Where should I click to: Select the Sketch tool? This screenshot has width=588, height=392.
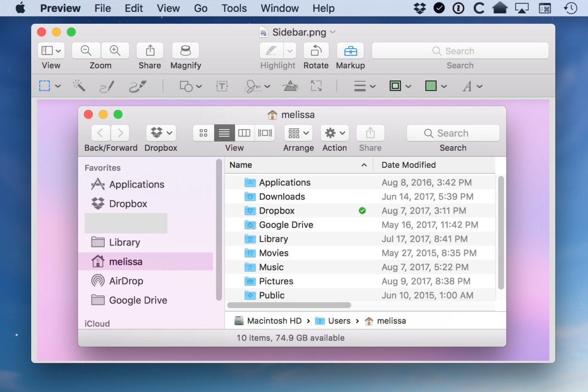(x=107, y=86)
